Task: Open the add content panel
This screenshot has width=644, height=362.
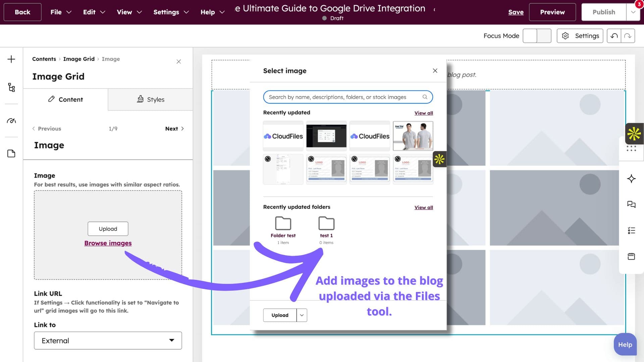Action: 11,59
